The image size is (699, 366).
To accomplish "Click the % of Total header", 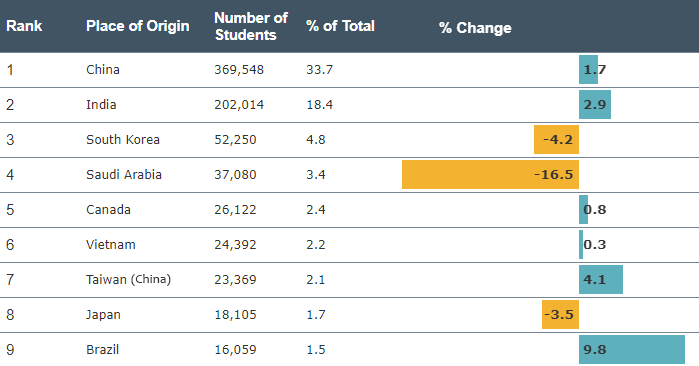I will 340,26.
